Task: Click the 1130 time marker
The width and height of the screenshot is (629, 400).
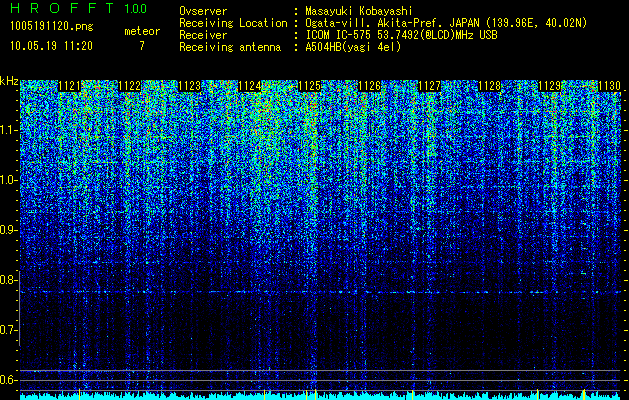Action: [x=609, y=86]
